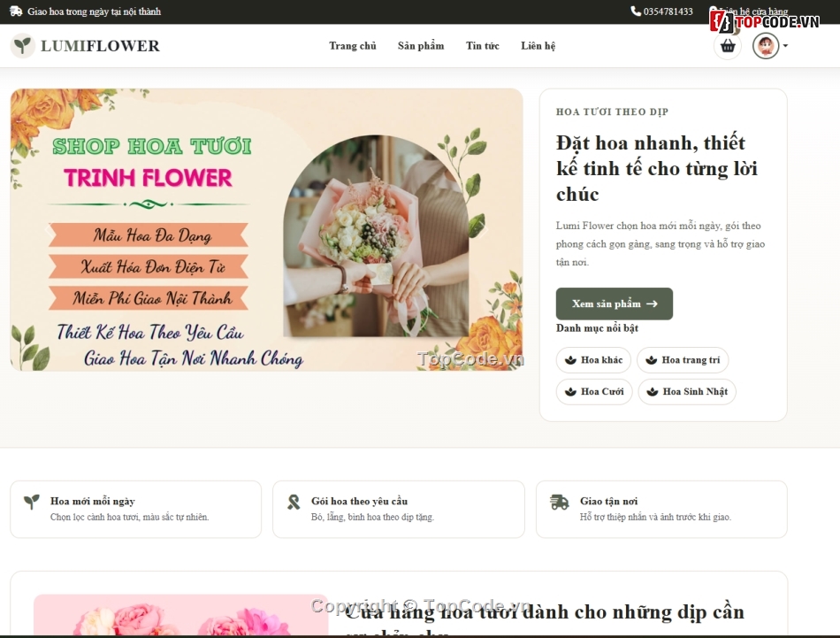Open the Liên hệ menu item
This screenshot has width=840, height=638.
click(538, 46)
